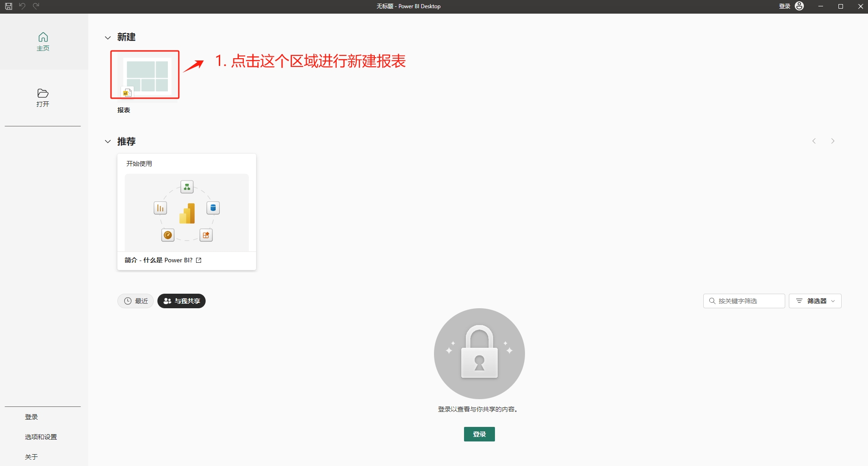This screenshot has height=466, width=868.
Task: Click the Undo arrow icon
Action: [22, 6]
